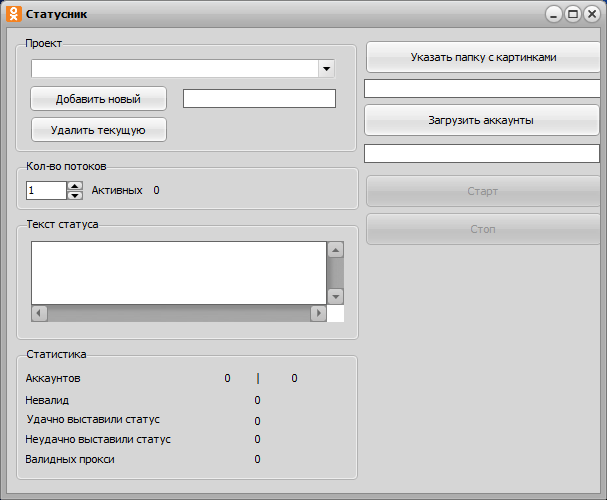Increase thread count with the up arrow
The width and height of the screenshot is (607, 500).
[x=75, y=185]
